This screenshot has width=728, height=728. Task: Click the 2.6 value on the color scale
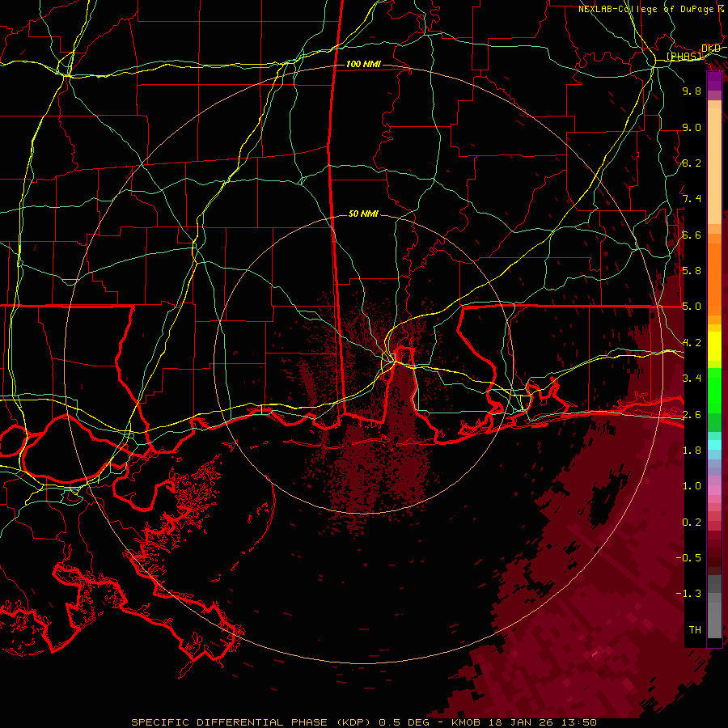click(x=692, y=415)
